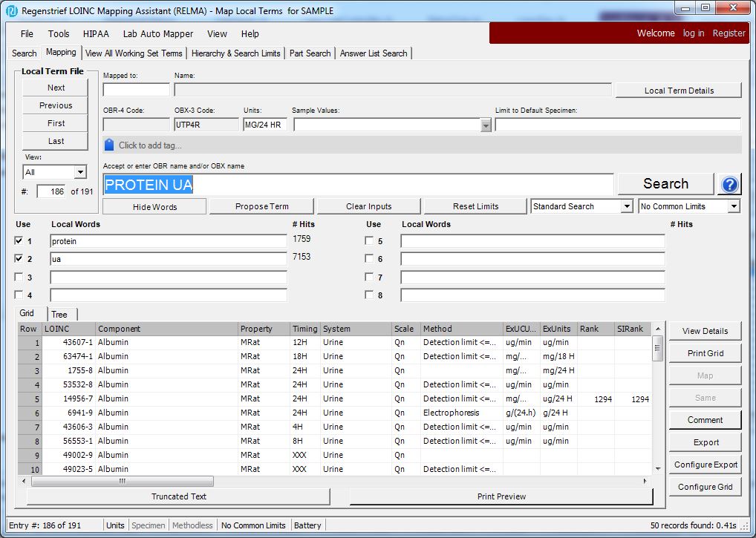This screenshot has width=756, height=538.
Task: Toggle Use checkbox 1 for word protein
Action: click(x=19, y=240)
